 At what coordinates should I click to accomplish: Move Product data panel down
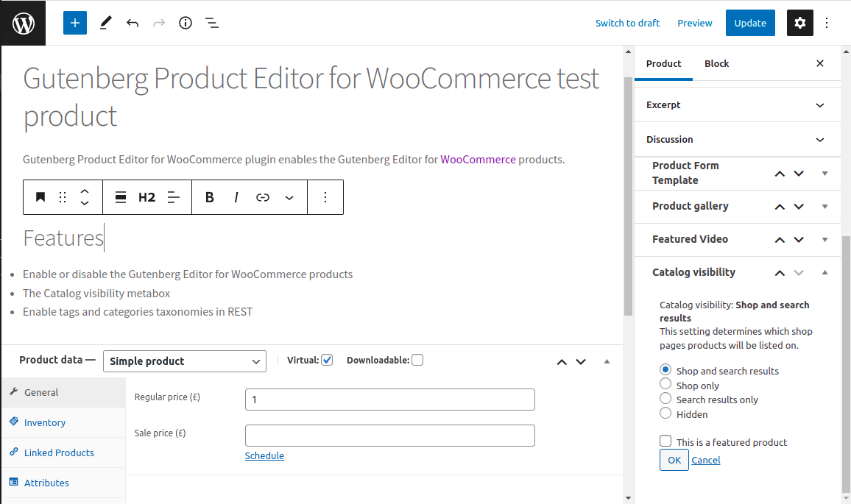click(x=581, y=362)
